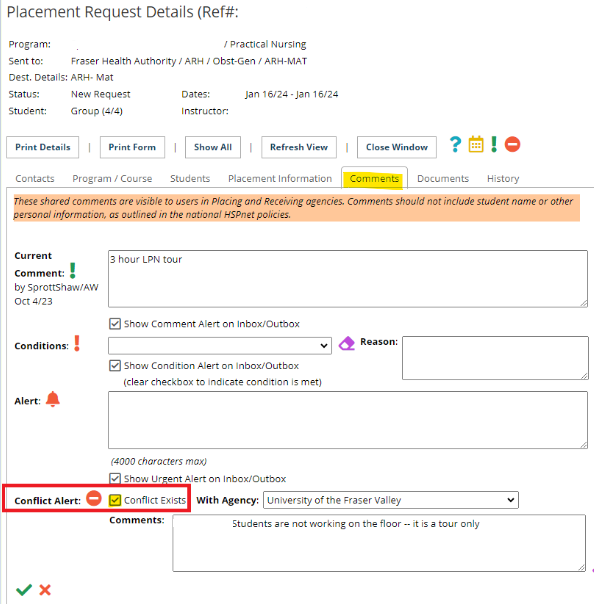Click the green exclamation icon in toolbar
The width and height of the screenshot is (594, 604).
click(x=494, y=144)
